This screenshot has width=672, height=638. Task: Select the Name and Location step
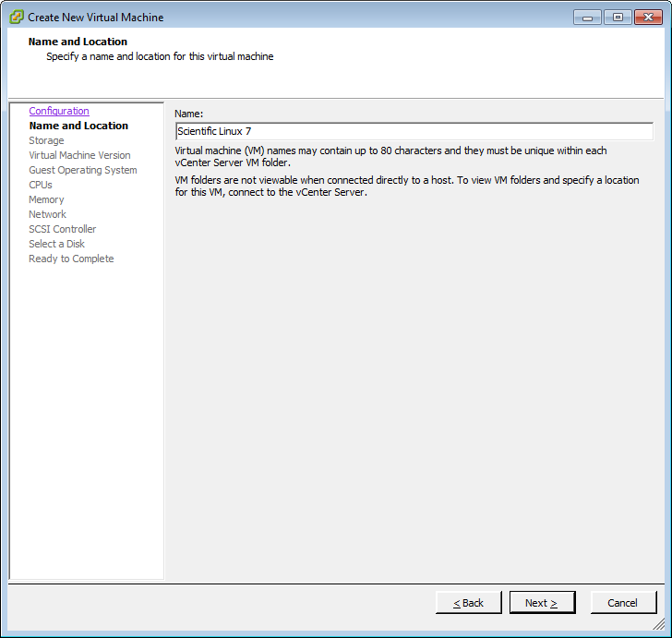point(78,126)
